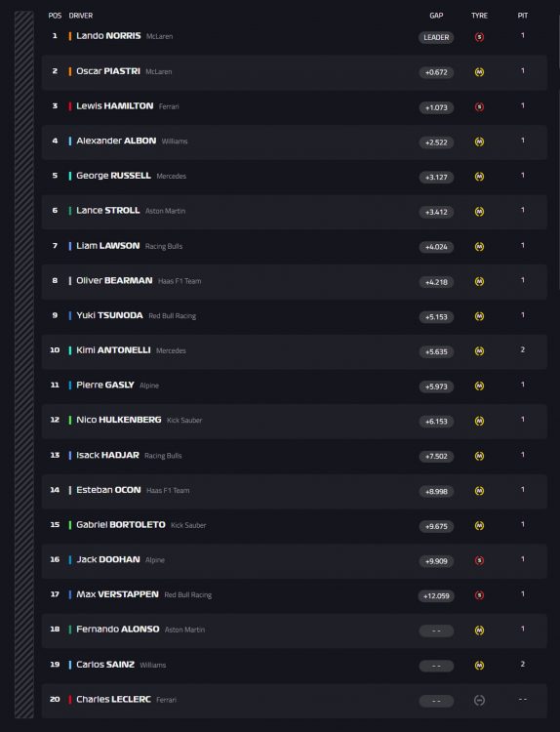Click the PIT column header
Viewport: 560px width, 732px height.
point(523,16)
